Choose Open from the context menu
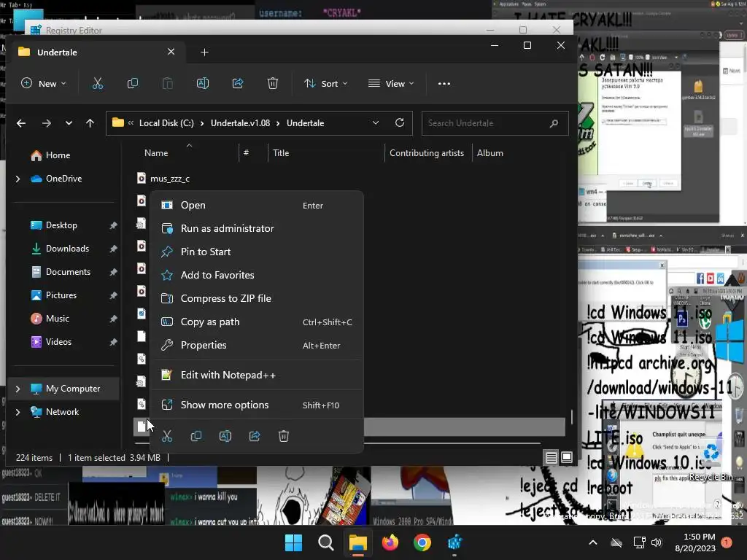 point(257,205)
